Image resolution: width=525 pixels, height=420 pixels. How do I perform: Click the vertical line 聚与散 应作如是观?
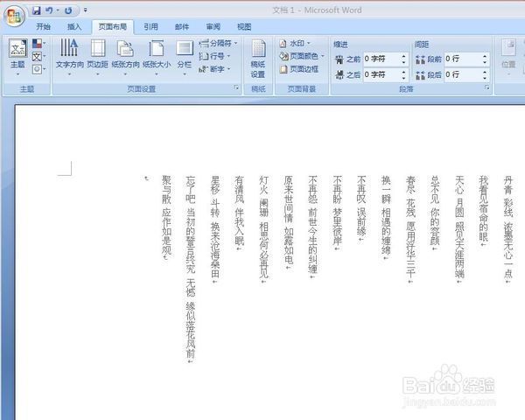pyautogui.click(x=166, y=218)
